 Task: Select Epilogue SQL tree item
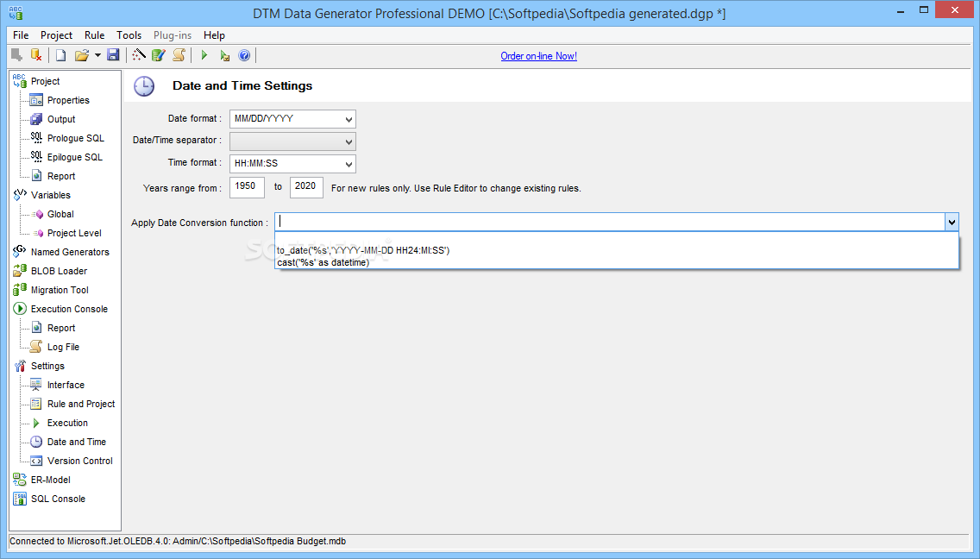[74, 157]
